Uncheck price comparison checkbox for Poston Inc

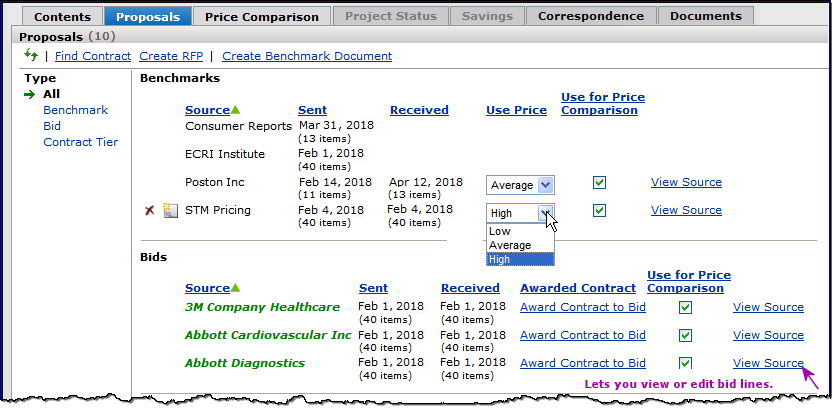point(599,183)
